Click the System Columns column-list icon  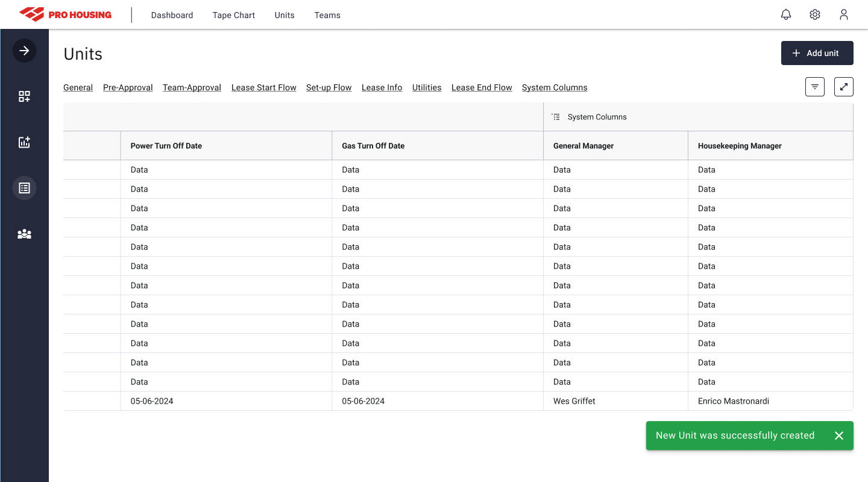556,116
